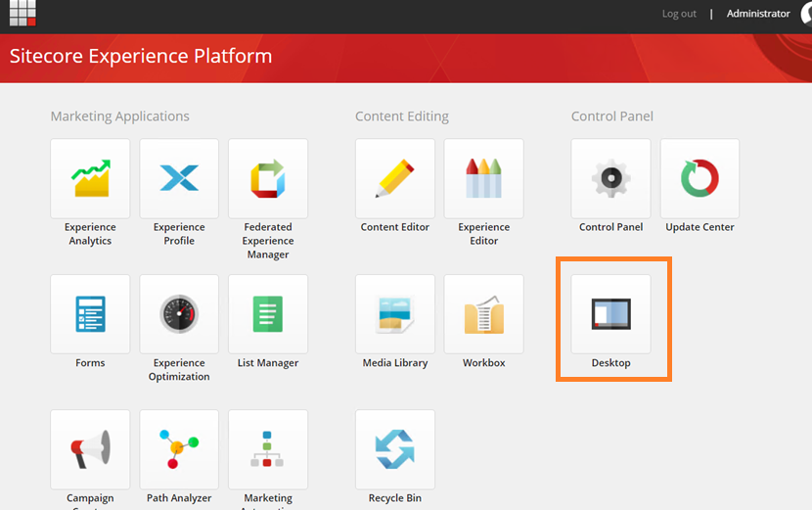Click the Experience Editor label text
The image size is (812, 510).
(x=483, y=234)
